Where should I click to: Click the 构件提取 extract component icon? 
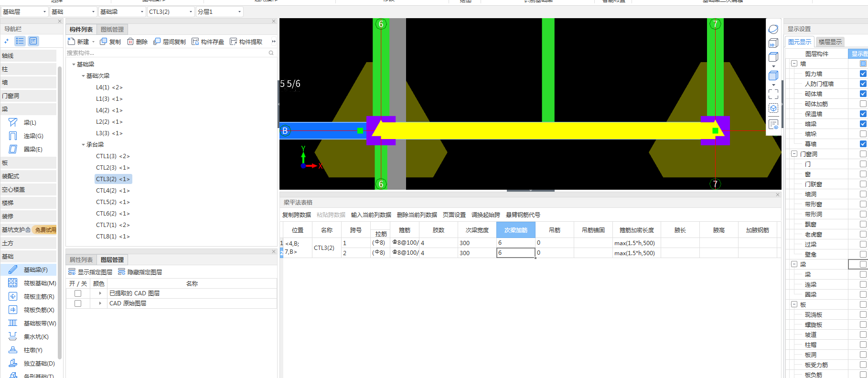pyautogui.click(x=233, y=42)
